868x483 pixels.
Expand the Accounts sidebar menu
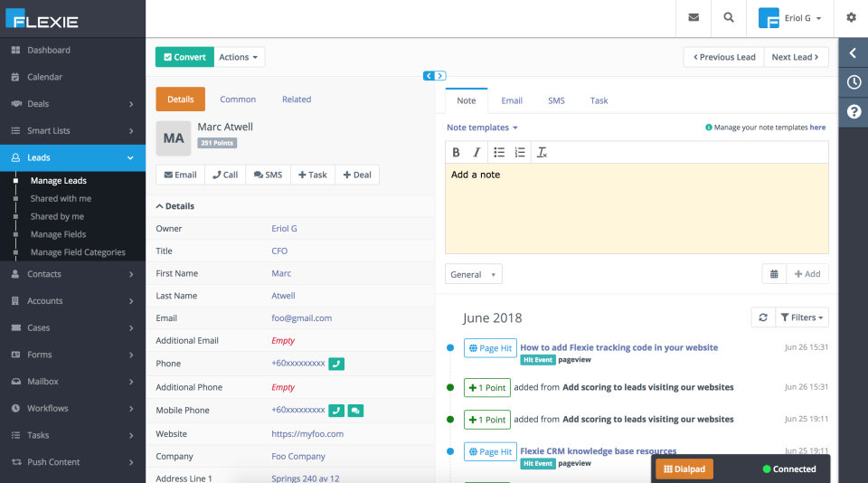(x=72, y=301)
